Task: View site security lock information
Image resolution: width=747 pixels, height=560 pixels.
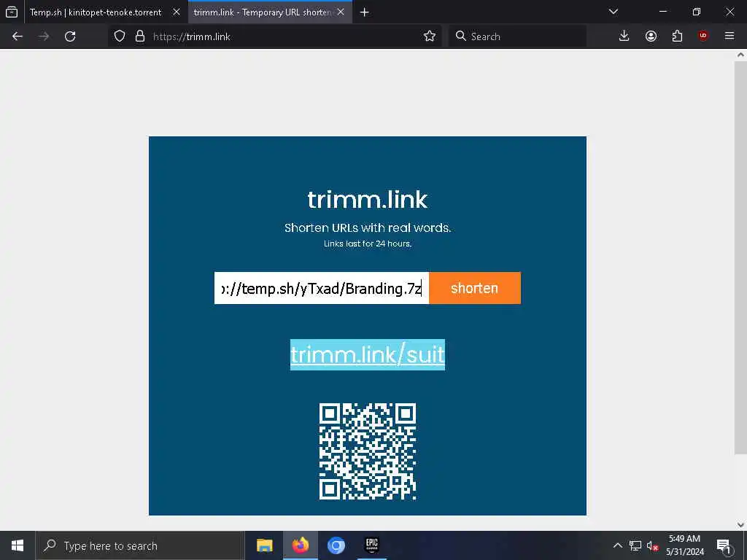Action: pyautogui.click(x=139, y=36)
